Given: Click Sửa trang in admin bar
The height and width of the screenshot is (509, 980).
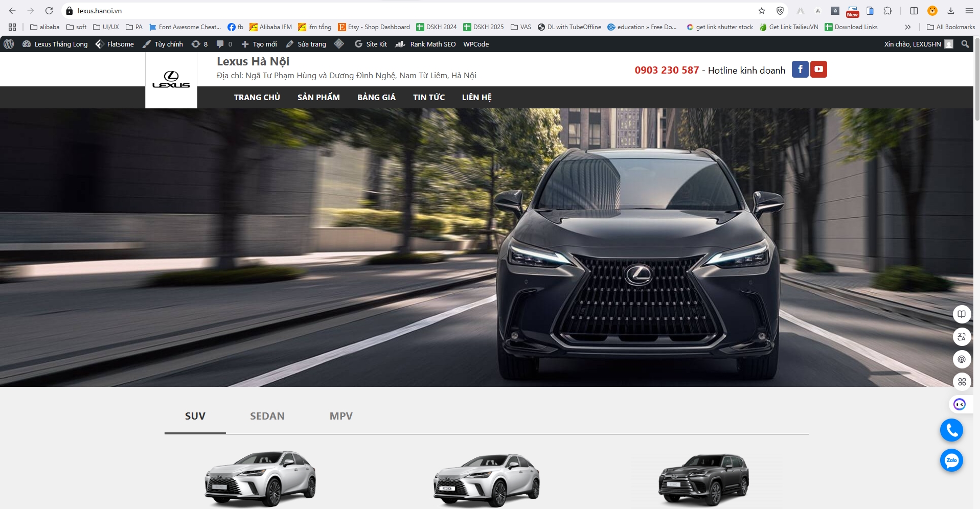Looking at the screenshot, I should 306,44.
